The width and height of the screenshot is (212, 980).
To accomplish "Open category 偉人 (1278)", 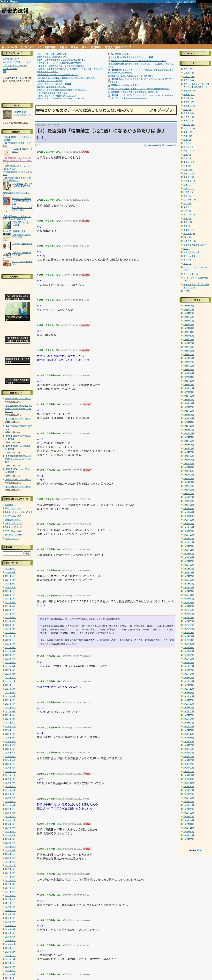I will point(189,69).
